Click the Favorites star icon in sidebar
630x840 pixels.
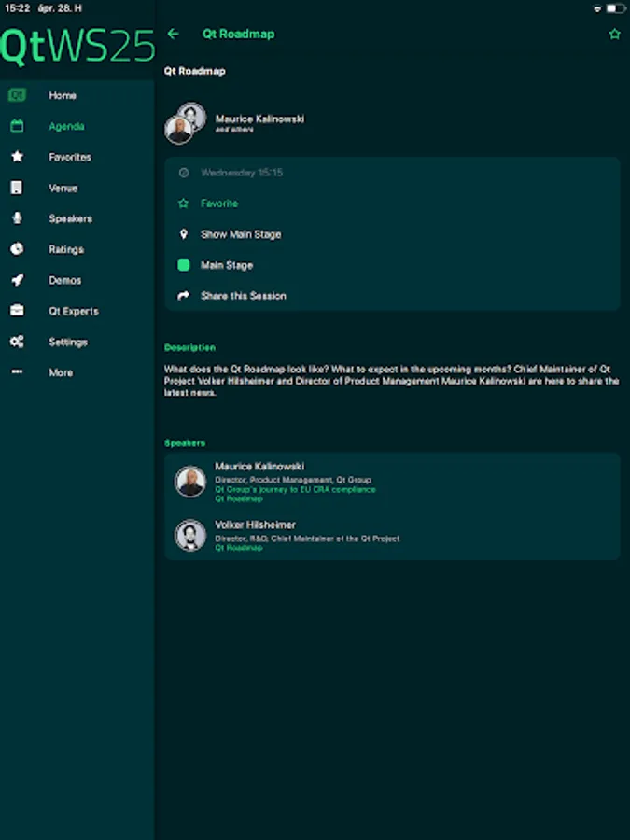coord(17,157)
